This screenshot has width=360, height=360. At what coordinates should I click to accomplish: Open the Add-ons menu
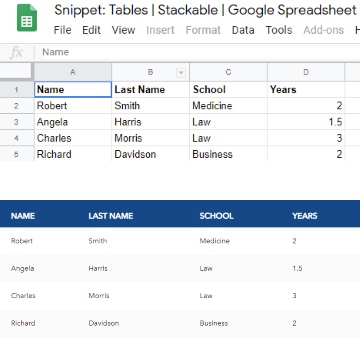coord(323,30)
